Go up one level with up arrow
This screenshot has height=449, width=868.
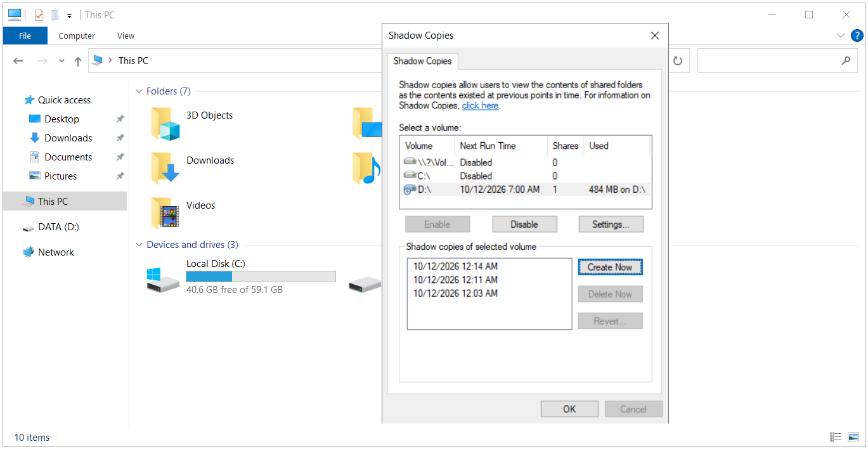(77, 61)
